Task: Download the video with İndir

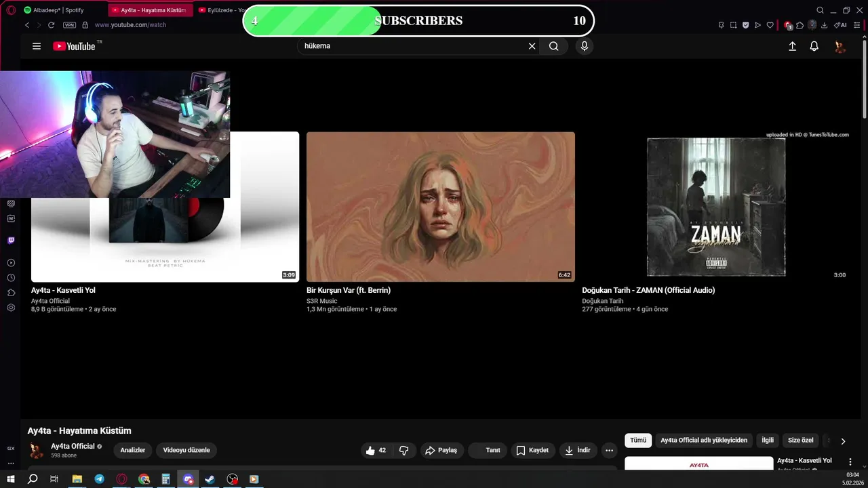Action: [x=578, y=450]
